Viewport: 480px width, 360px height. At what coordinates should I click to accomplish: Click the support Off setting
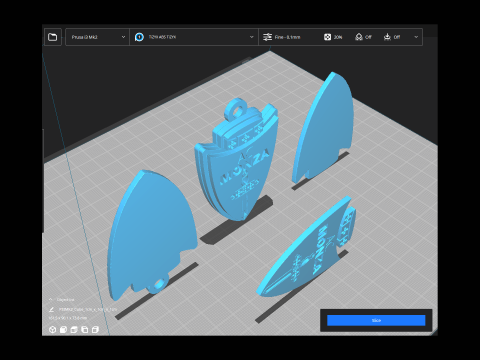363,37
